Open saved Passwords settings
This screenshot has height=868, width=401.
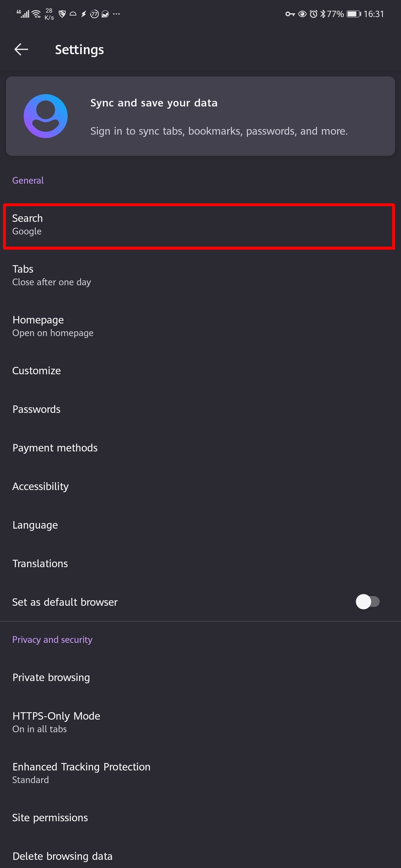[x=200, y=409]
